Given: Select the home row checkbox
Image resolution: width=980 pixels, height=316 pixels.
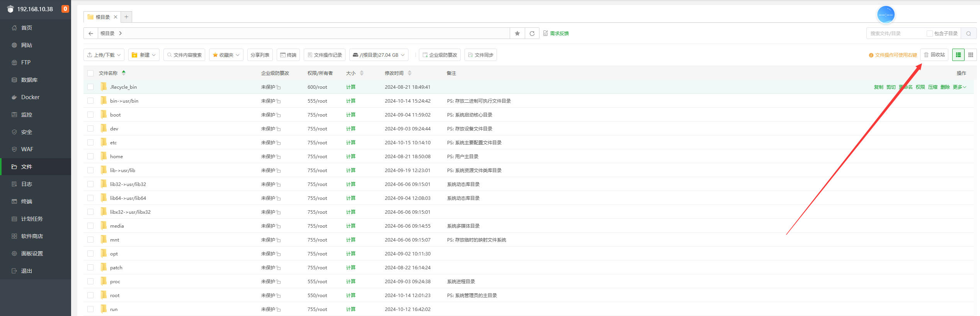Looking at the screenshot, I should (90, 157).
